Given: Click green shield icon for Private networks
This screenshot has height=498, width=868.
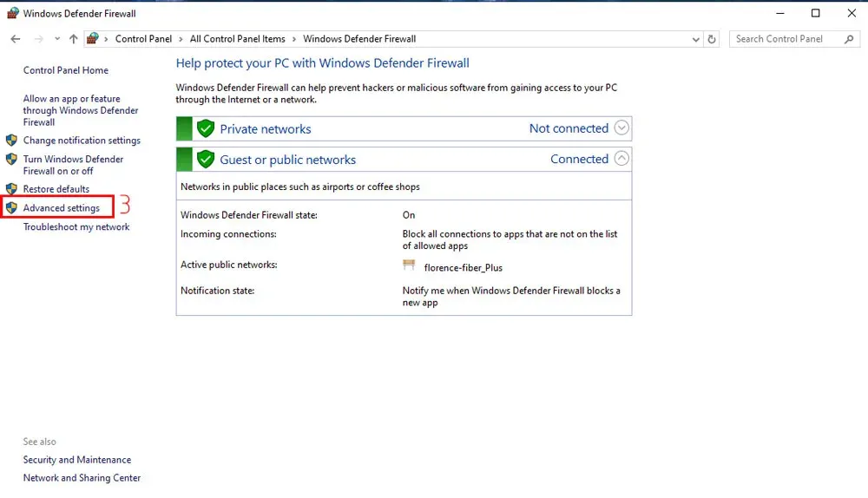Looking at the screenshot, I should tap(206, 128).
